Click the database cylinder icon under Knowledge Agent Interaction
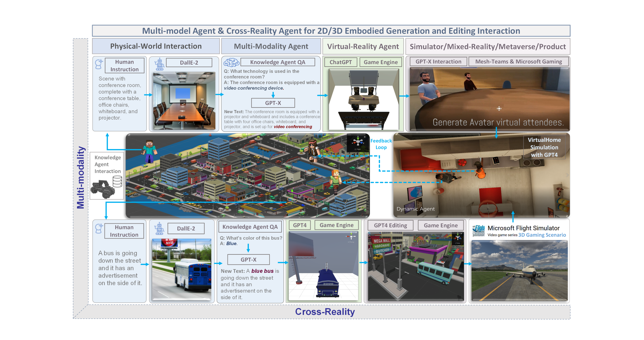 117,181
